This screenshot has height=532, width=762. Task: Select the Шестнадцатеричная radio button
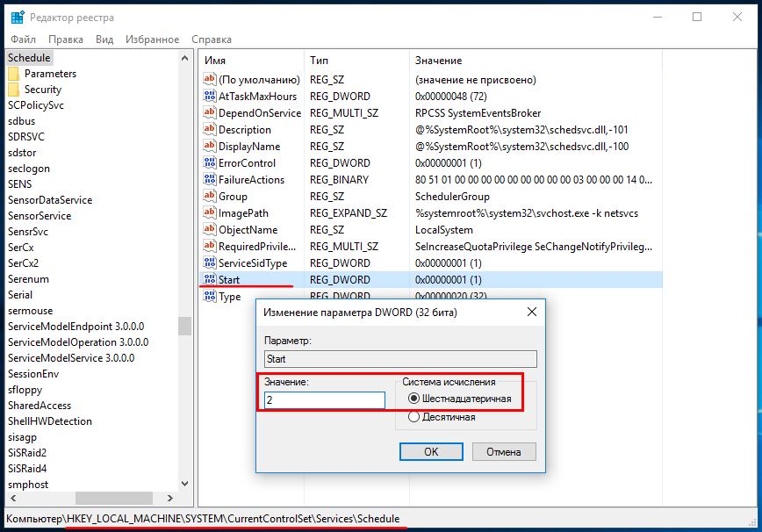coord(413,399)
